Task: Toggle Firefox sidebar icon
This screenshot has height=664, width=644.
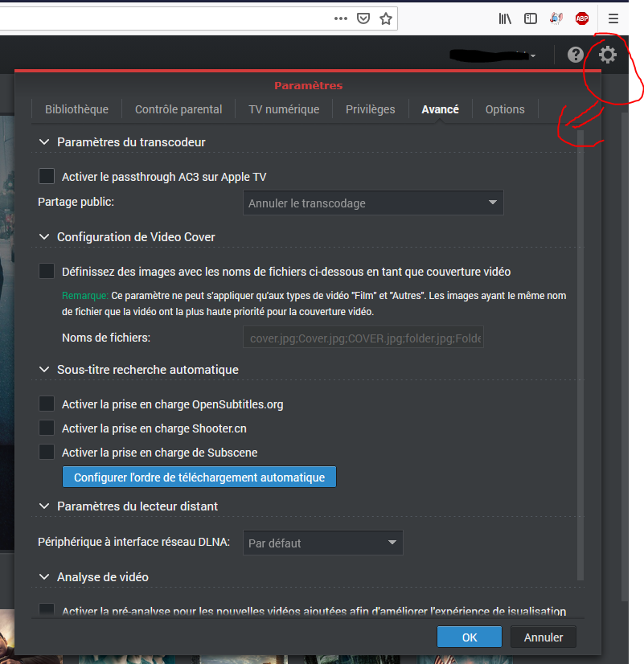Action: click(x=530, y=18)
